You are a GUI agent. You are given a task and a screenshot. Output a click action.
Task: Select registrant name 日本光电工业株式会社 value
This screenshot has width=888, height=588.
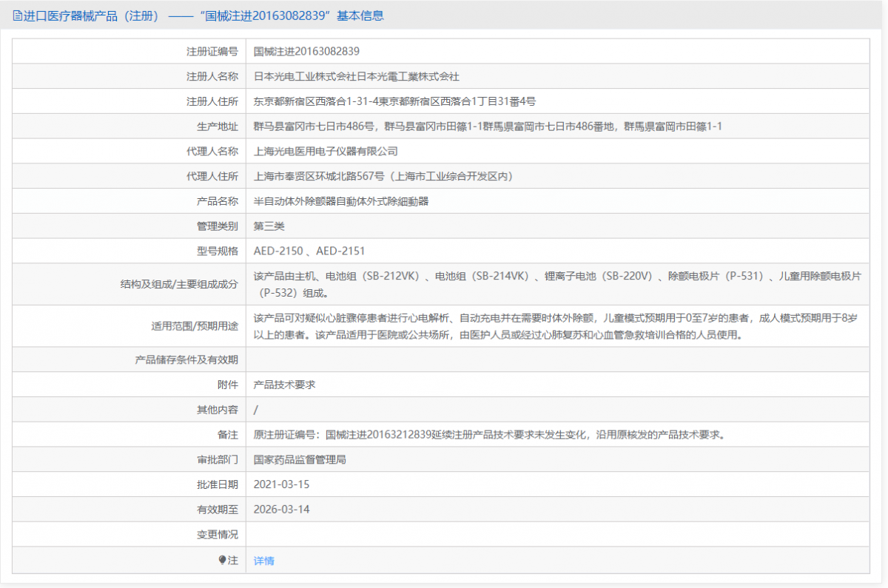pos(356,76)
